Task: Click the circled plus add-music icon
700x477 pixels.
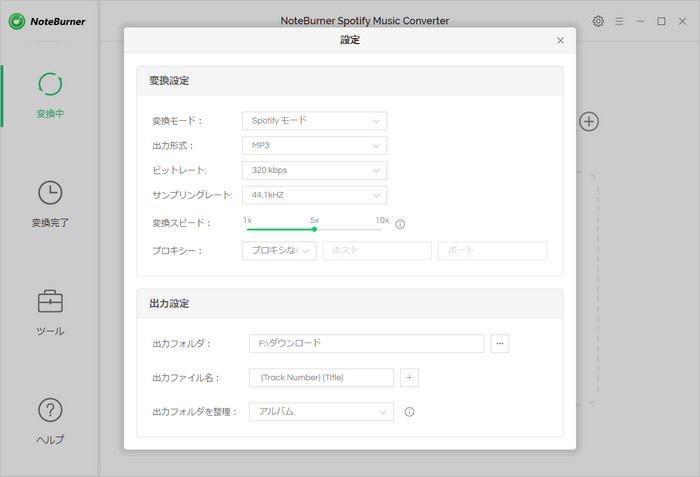Action: [x=589, y=121]
